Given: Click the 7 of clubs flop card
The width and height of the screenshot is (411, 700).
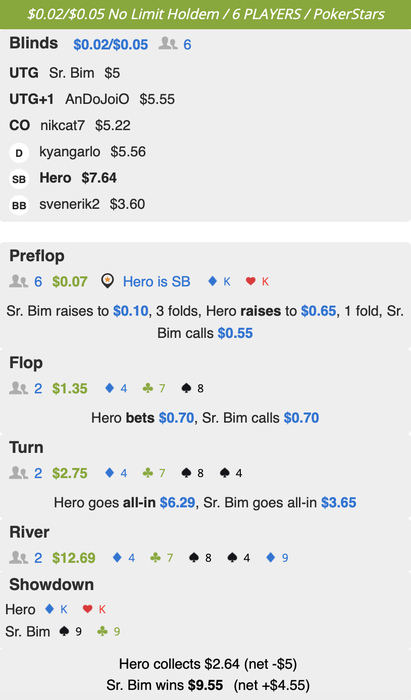Looking at the screenshot, I should tap(154, 388).
